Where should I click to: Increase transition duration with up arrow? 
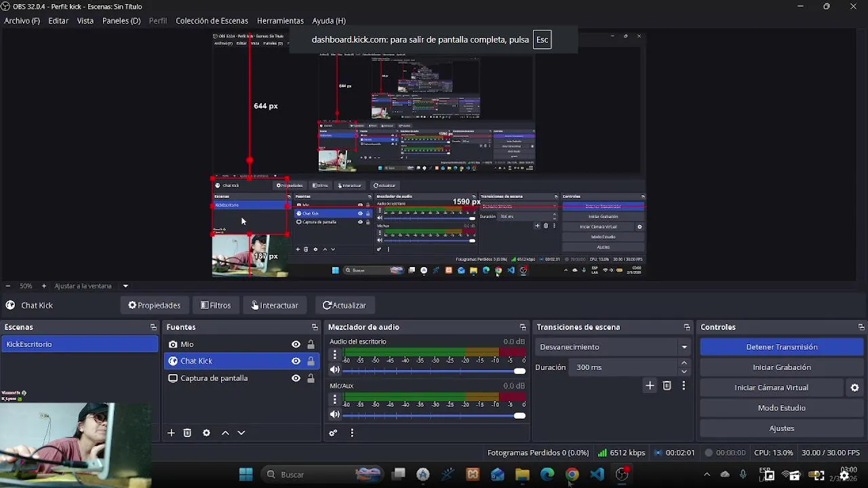pos(684,363)
